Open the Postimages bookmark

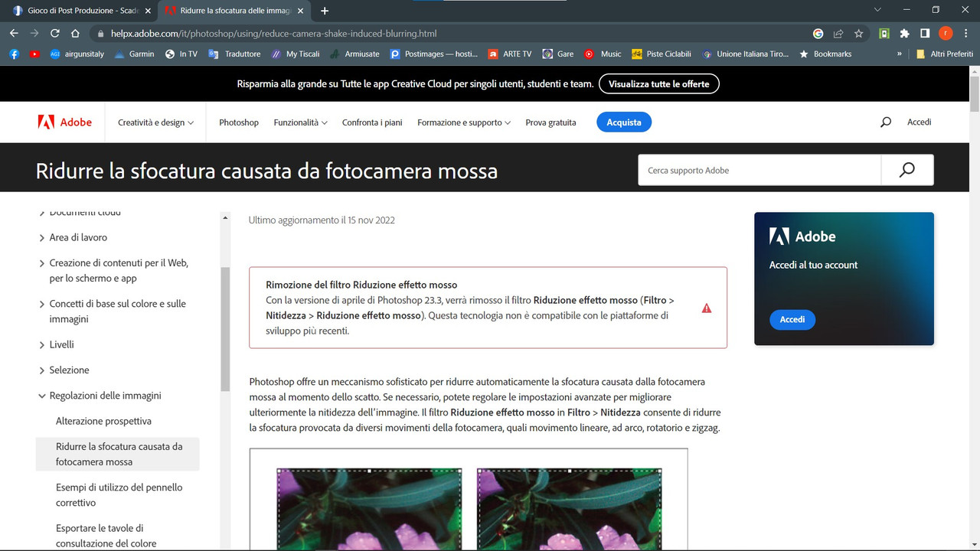point(433,54)
